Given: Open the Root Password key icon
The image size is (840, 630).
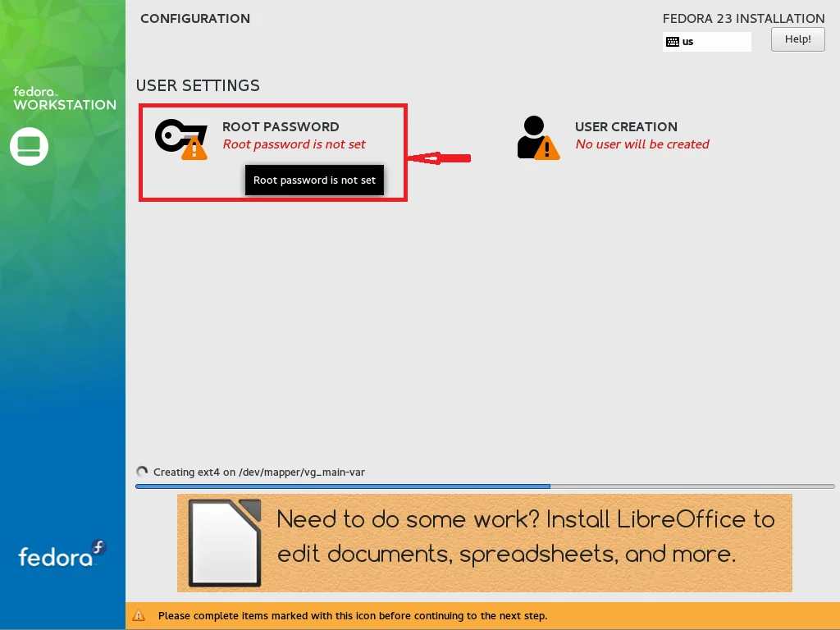Looking at the screenshot, I should 181,139.
